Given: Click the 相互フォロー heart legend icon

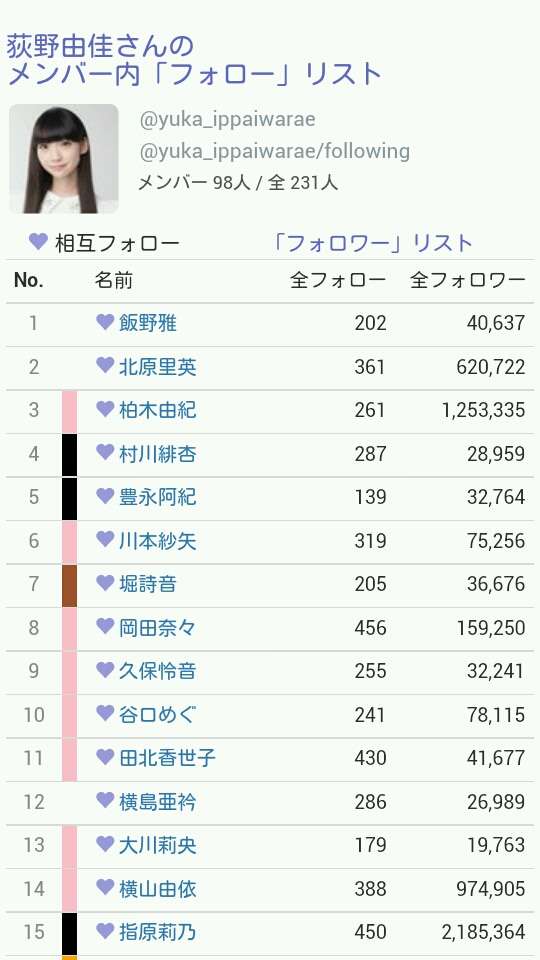Looking at the screenshot, I should click(38, 241).
